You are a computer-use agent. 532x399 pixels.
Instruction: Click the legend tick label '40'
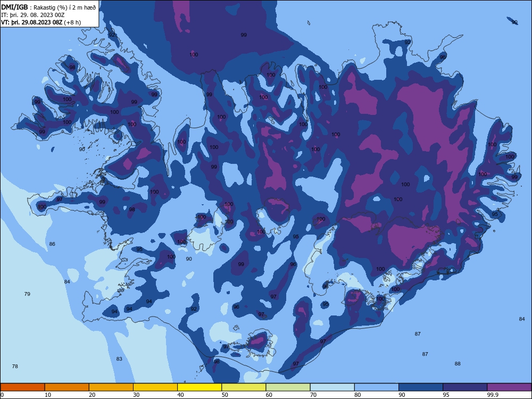[180, 395]
